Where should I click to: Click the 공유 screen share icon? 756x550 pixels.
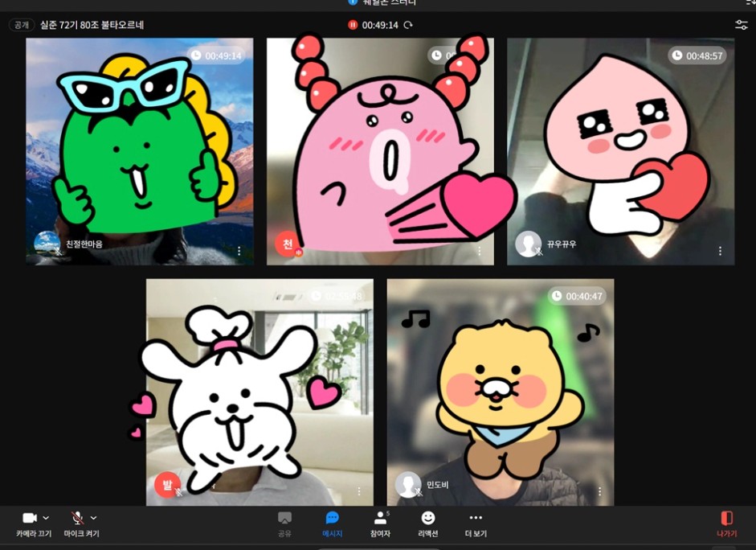pyautogui.click(x=284, y=518)
